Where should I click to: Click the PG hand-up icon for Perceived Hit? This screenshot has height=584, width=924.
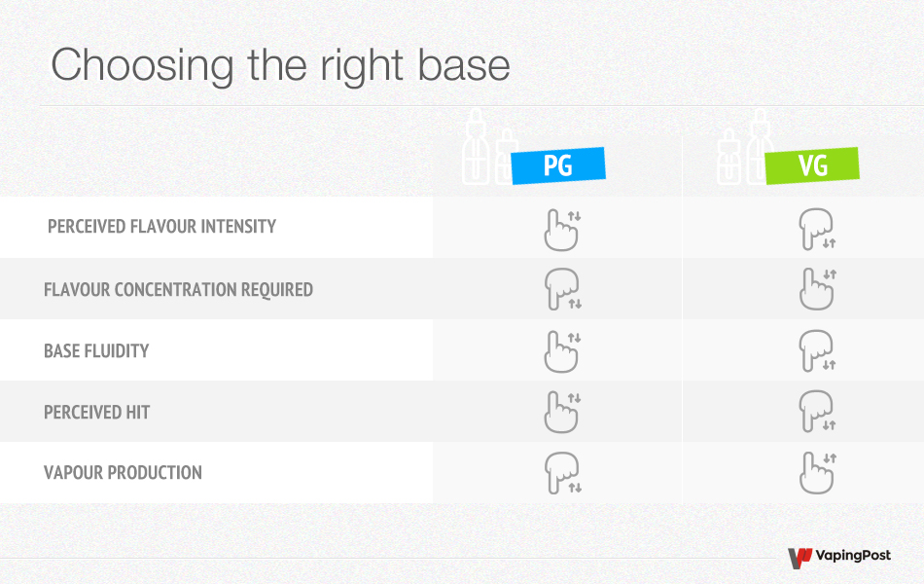(x=559, y=412)
